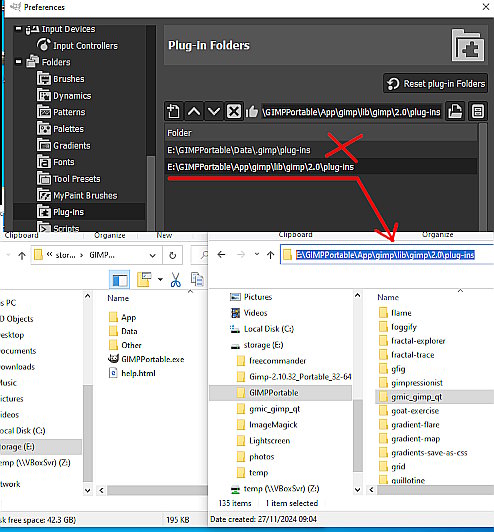Click the folder list icon beside path field

pos(478,111)
